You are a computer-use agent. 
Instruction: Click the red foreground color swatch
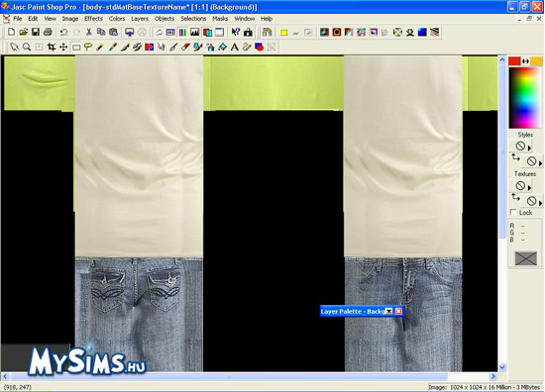(x=514, y=61)
